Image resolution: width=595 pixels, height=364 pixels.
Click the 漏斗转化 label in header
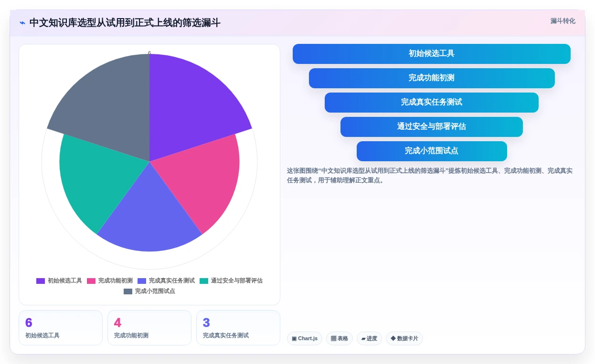(x=563, y=21)
